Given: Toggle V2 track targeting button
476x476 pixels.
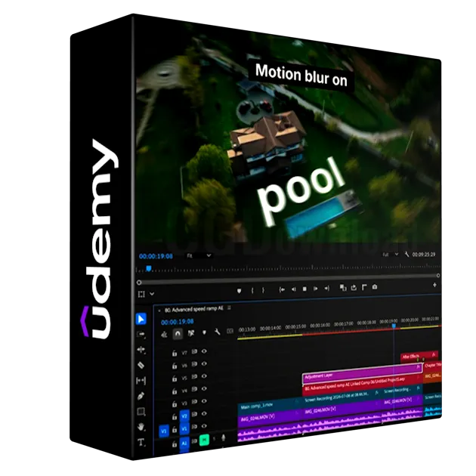Looking at the screenshot, I should point(184,416).
